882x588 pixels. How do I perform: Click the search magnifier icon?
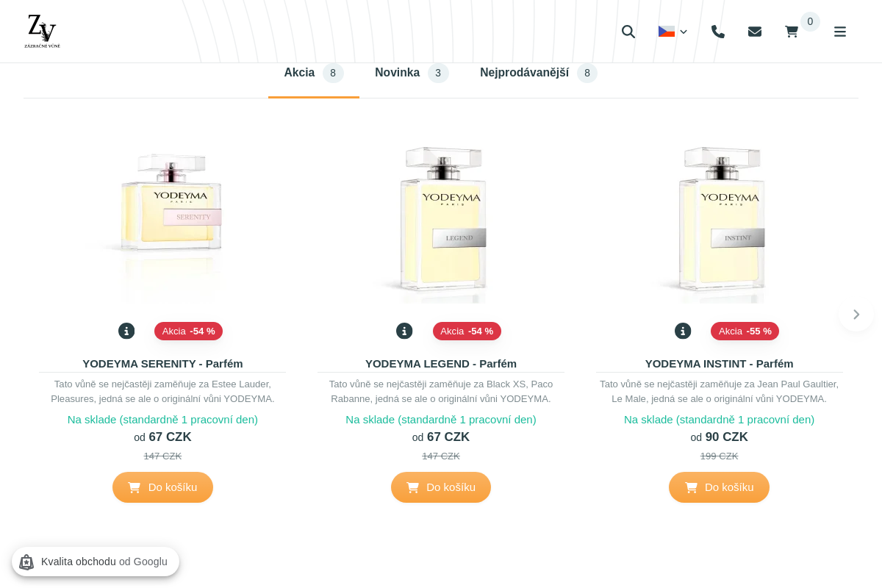(x=628, y=32)
